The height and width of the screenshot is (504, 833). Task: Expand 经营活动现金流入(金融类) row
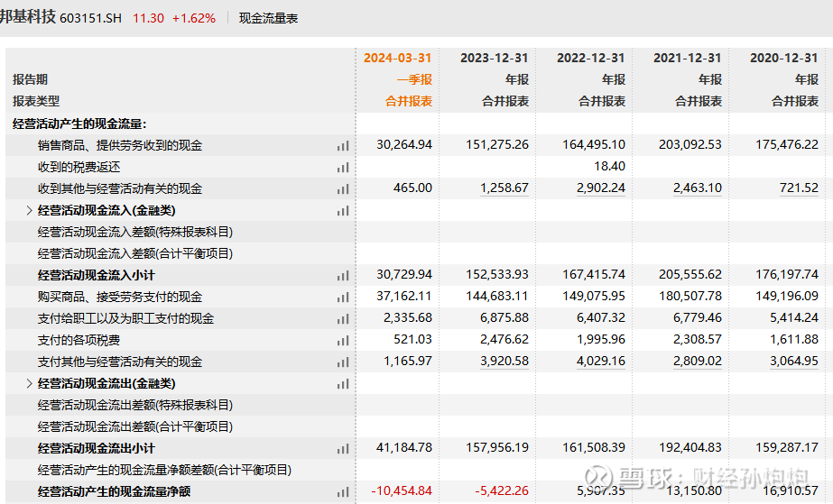pyautogui.click(x=29, y=210)
